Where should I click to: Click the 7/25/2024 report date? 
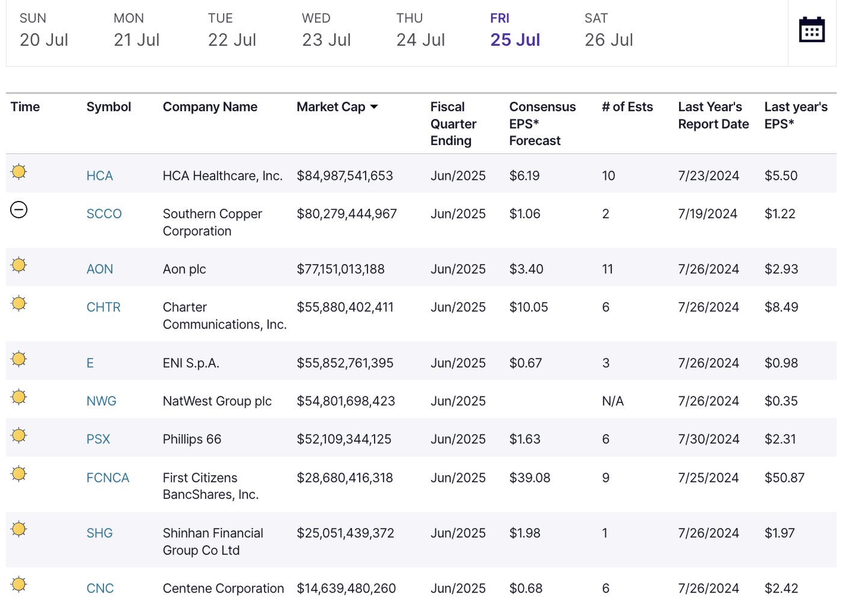click(x=708, y=478)
